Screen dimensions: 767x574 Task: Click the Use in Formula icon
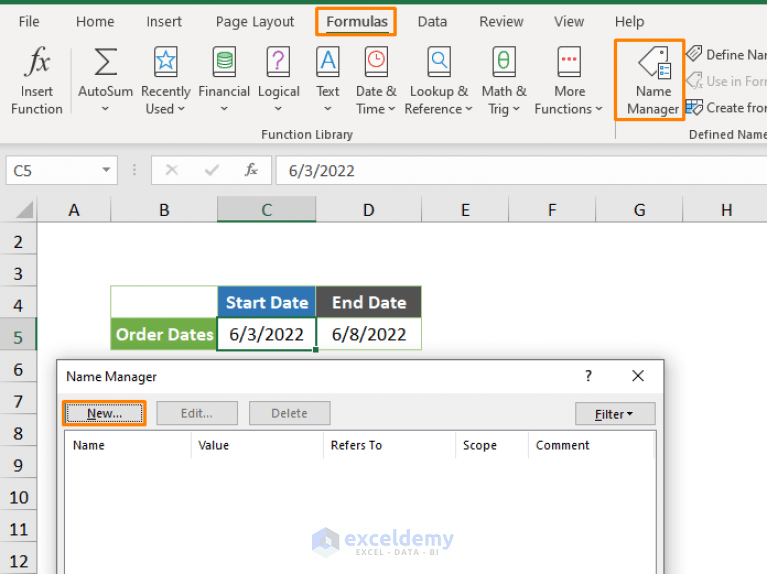pos(694,81)
